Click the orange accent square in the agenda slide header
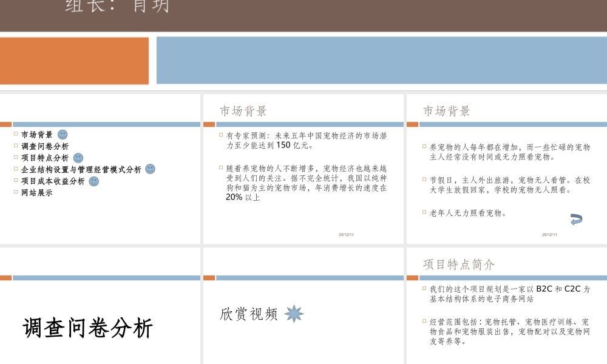This screenshot has height=364, width=607. [x=7, y=124]
